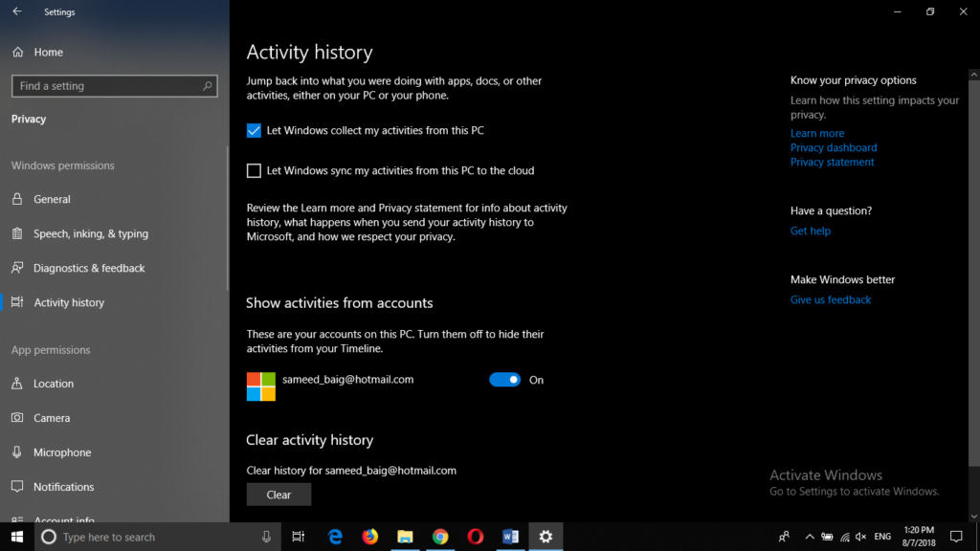Click the Type here to search taskbar box

click(x=156, y=537)
